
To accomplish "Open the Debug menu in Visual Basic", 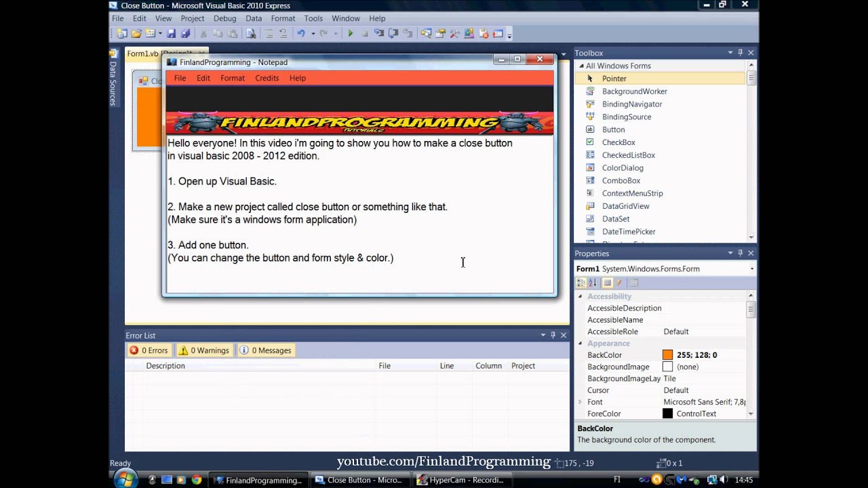I will (x=224, y=18).
